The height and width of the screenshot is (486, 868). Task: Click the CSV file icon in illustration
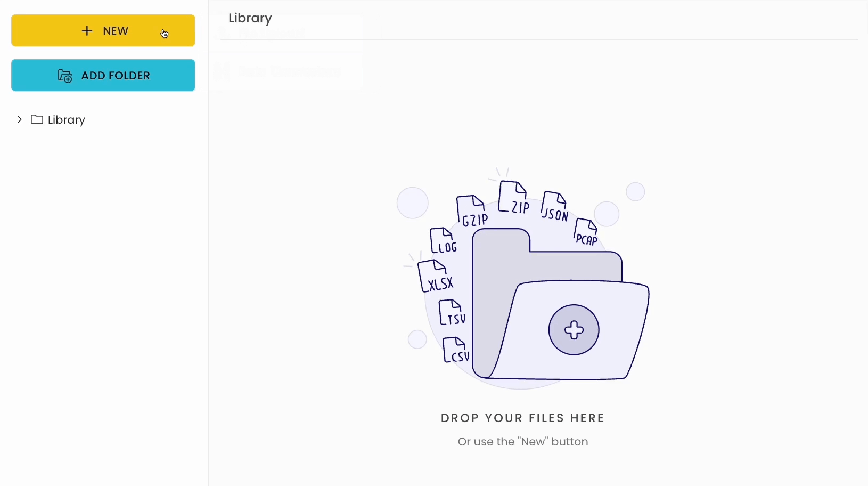pos(456,350)
